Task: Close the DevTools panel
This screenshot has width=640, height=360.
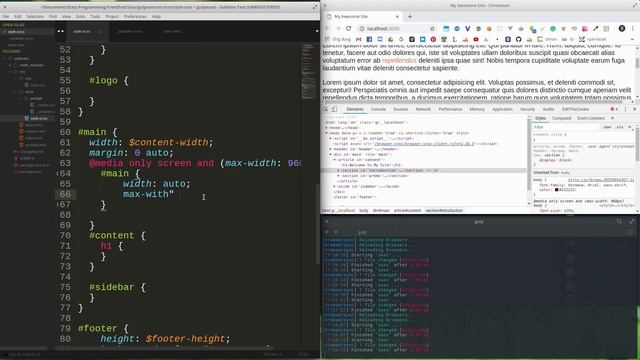Action: (x=634, y=109)
